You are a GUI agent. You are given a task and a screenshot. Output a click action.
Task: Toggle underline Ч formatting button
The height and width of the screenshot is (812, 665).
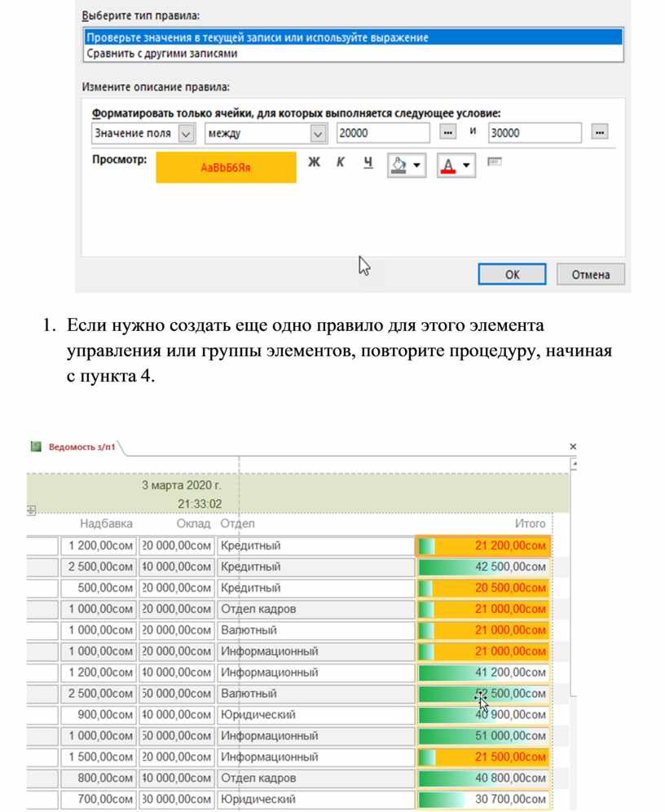(368, 162)
